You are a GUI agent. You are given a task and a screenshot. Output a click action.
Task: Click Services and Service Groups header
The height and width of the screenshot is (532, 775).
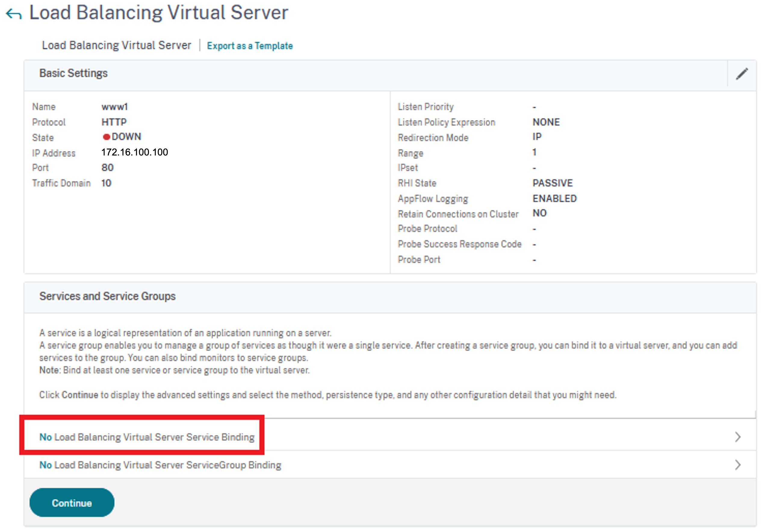click(x=107, y=296)
